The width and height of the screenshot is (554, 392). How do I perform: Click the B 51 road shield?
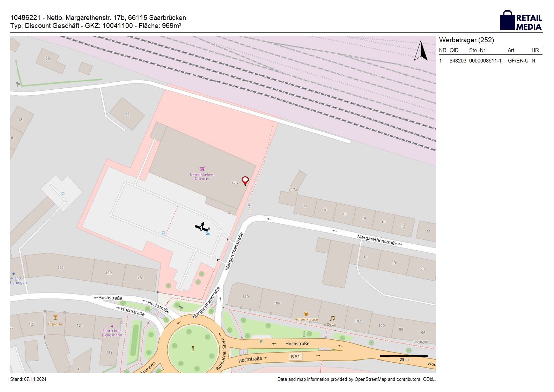pyautogui.click(x=295, y=357)
